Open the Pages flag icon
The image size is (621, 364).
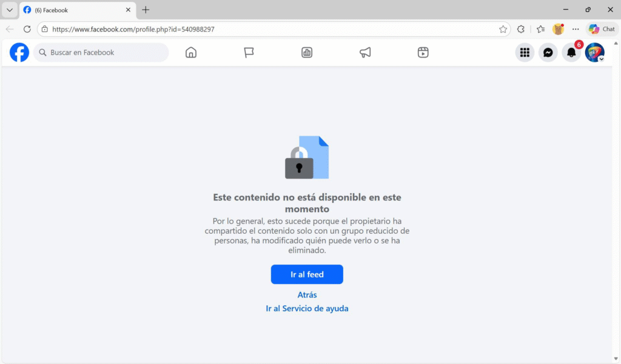click(249, 52)
